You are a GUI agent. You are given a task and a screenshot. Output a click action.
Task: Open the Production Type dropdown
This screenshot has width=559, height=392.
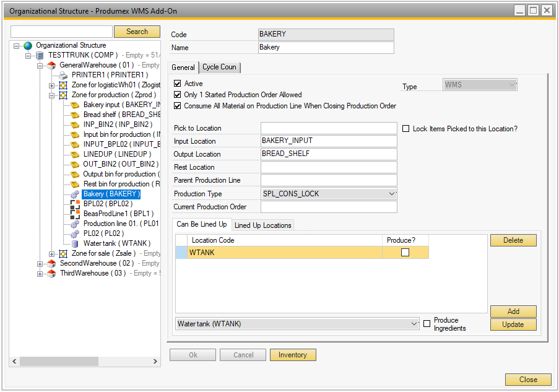coord(391,194)
